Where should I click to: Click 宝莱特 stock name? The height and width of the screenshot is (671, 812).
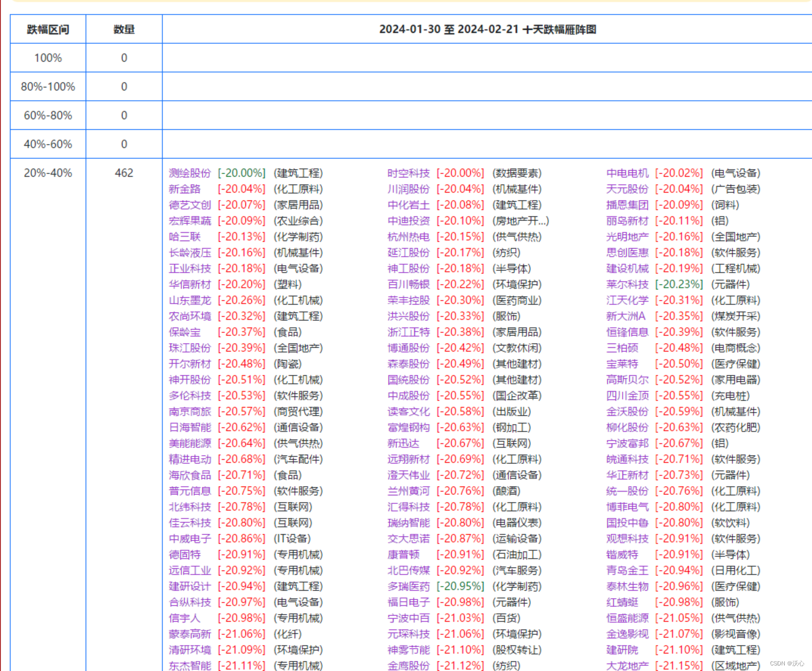(x=622, y=364)
